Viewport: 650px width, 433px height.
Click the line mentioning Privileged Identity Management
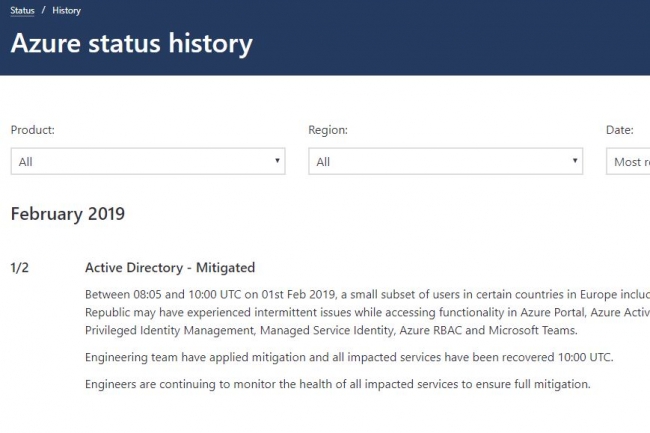(331, 331)
